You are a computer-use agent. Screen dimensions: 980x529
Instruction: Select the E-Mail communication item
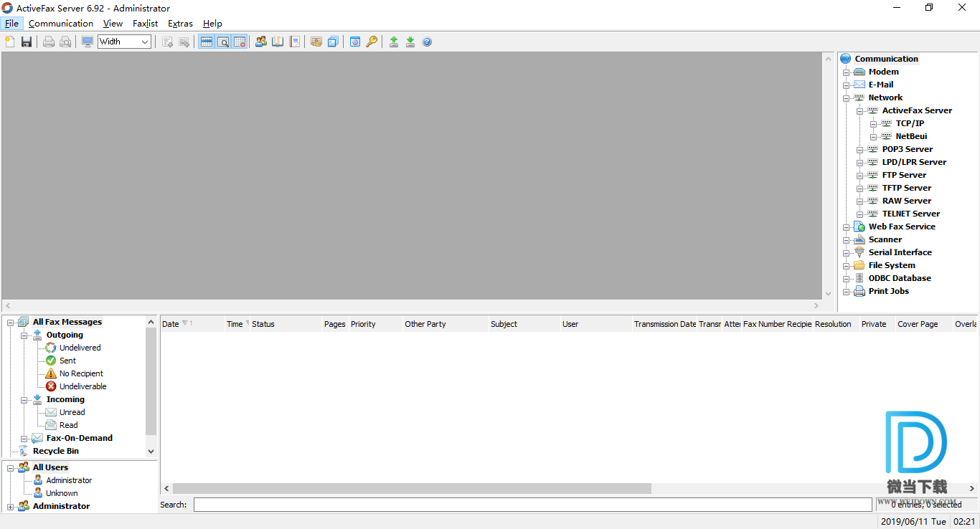click(x=880, y=85)
